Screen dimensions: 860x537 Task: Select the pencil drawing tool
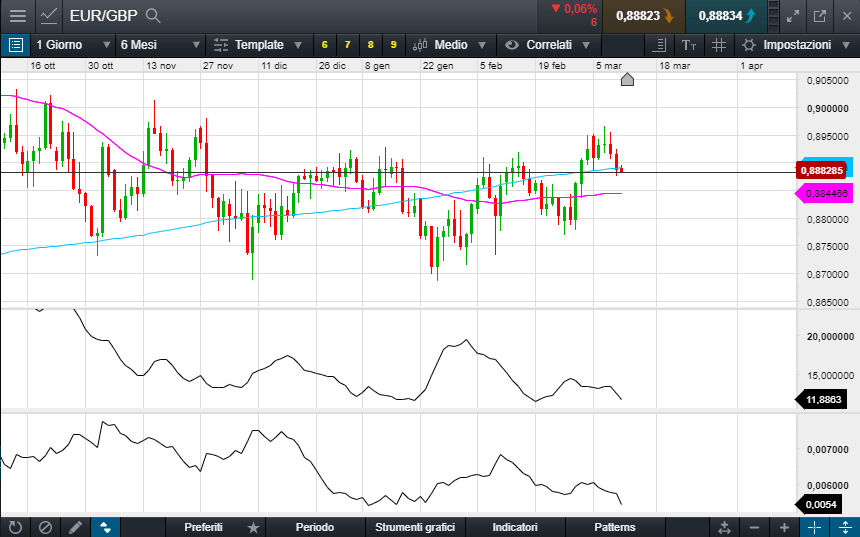76,528
